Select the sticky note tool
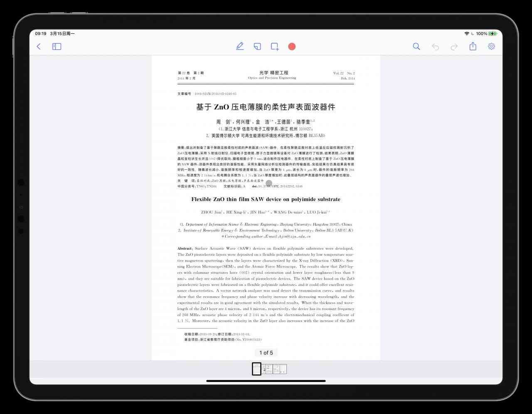 (257, 47)
